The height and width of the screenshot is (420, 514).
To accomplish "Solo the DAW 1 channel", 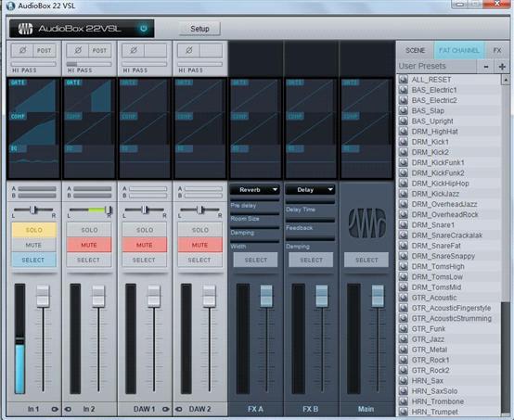I will tap(145, 230).
